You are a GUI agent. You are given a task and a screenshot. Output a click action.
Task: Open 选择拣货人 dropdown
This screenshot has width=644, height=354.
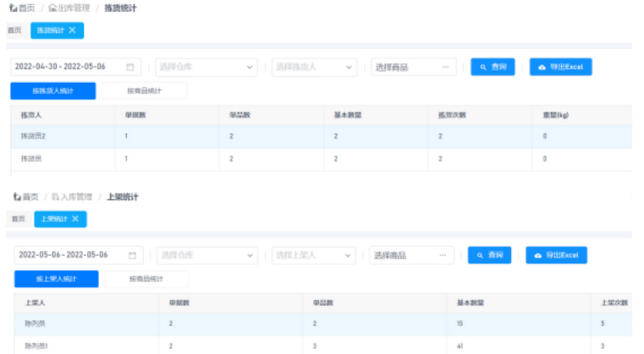[x=314, y=67]
